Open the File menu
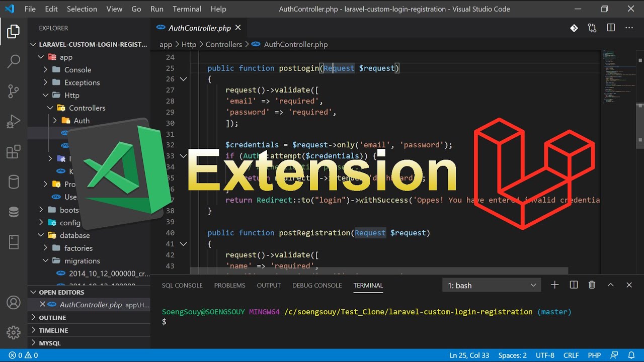Viewport: 644px width, 362px height. [30, 9]
